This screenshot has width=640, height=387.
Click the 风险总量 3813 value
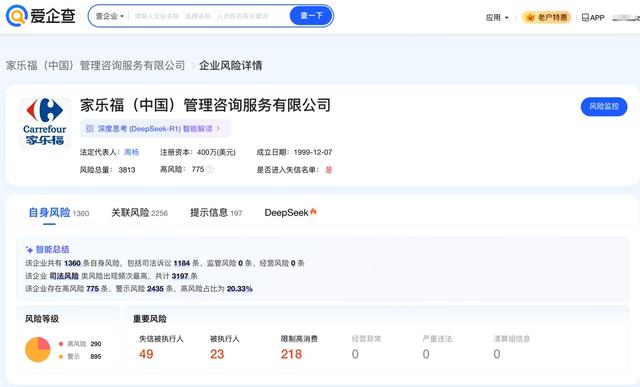coord(127,170)
